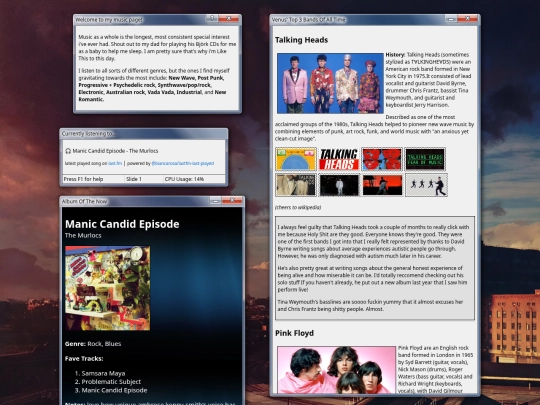Viewport: 540px width, 405px height.
Task: Open the red-background performer thumbnail
Action: [x=382, y=185]
